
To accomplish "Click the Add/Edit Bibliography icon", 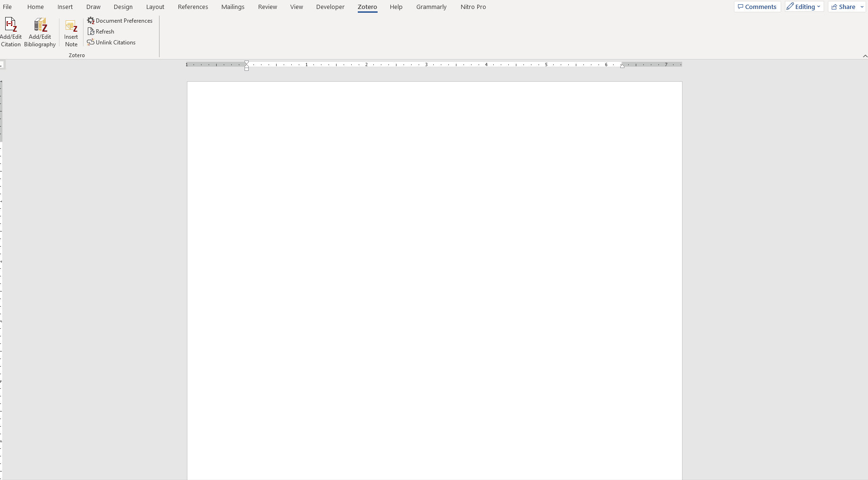I will pos(40,24).
